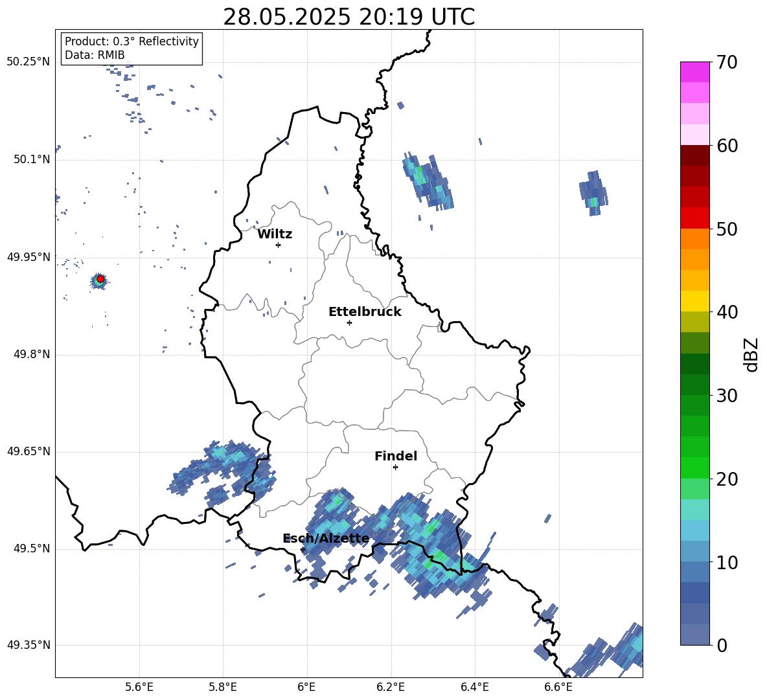This screenshot has height=700, width=767.
Task: Click the bright green colorbar segment above 20
Action: [694, 468]
